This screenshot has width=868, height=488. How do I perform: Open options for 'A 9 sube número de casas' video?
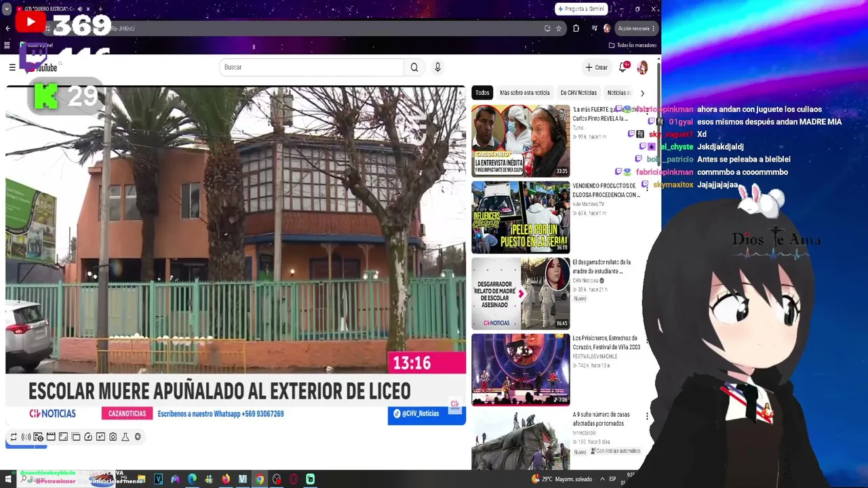647,416
